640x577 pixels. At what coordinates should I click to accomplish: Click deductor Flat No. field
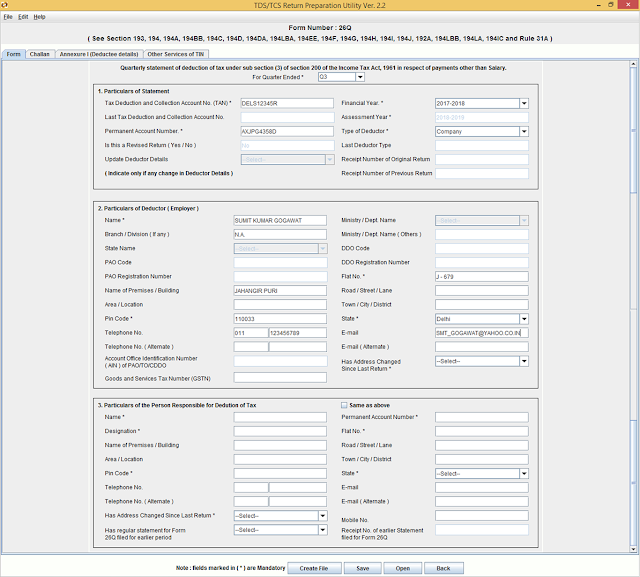point(482,277)
